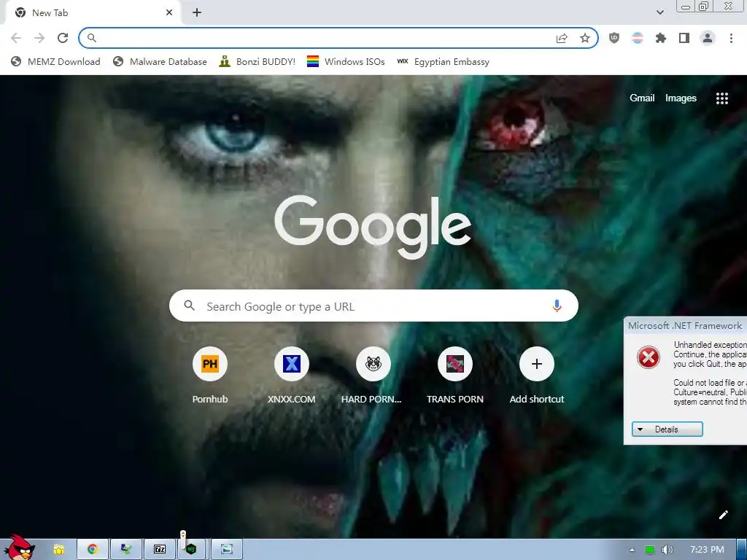Open the Egyptian Embassy bookmark
This screenshot has width=747, height=560.
443,62
